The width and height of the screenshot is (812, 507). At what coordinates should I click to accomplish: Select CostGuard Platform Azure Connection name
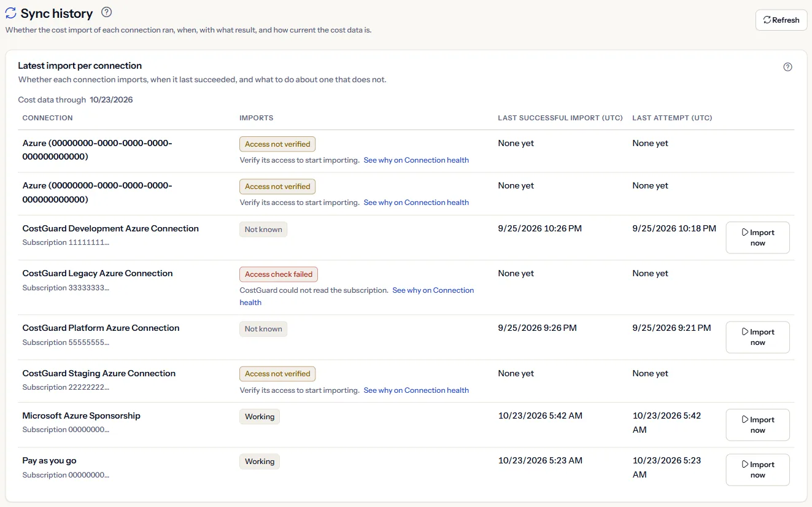pyautogui.click(x=101, y=328)
